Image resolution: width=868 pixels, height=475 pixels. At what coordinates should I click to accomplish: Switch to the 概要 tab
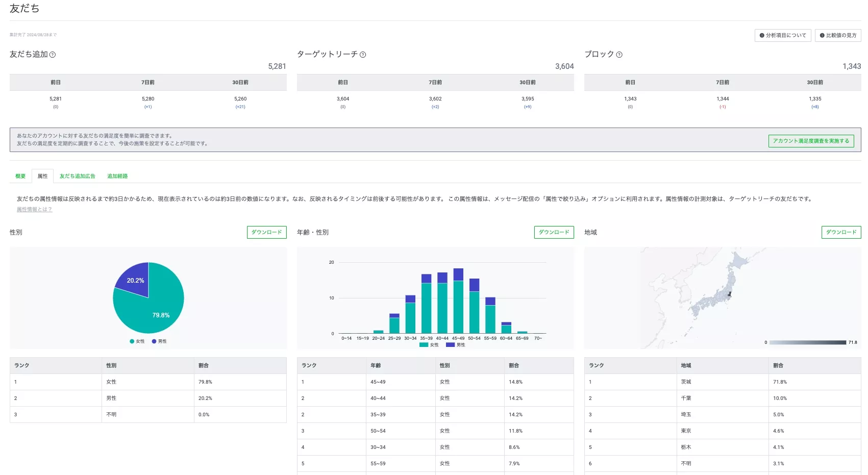pos(20,176)
